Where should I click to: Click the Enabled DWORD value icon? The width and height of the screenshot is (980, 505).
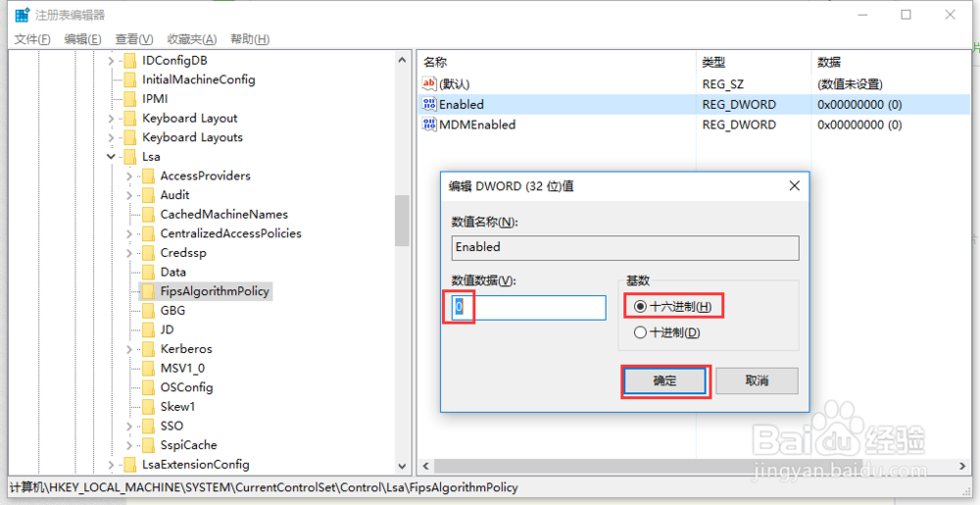pos(429,104)
